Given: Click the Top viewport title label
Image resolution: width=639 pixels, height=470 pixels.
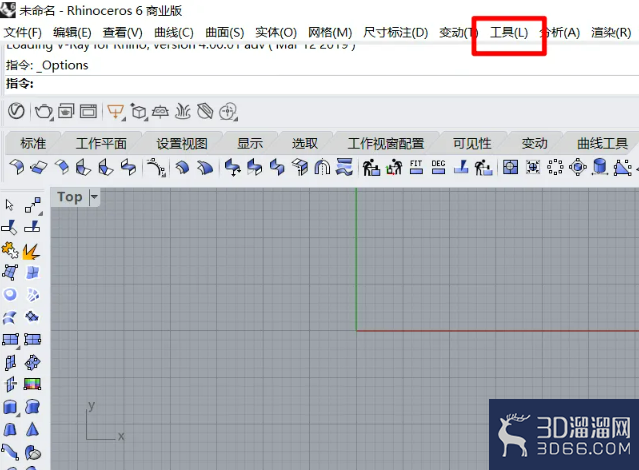Looking at the screenshot, I should [70, 196].
